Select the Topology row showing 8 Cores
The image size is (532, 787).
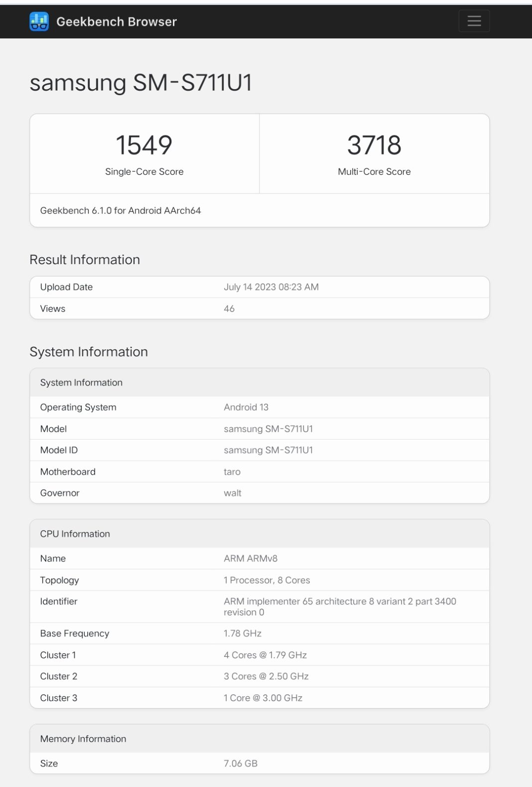point(259,580)
